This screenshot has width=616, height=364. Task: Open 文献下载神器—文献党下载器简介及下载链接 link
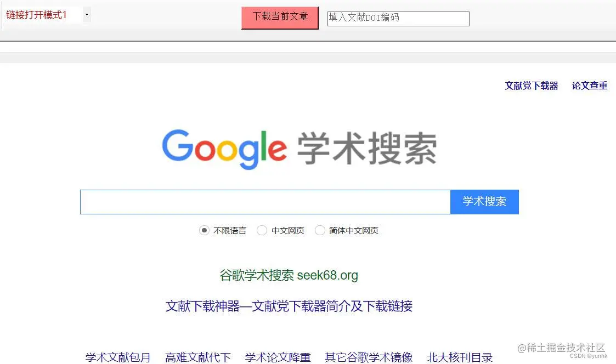[x=289, y=306]
